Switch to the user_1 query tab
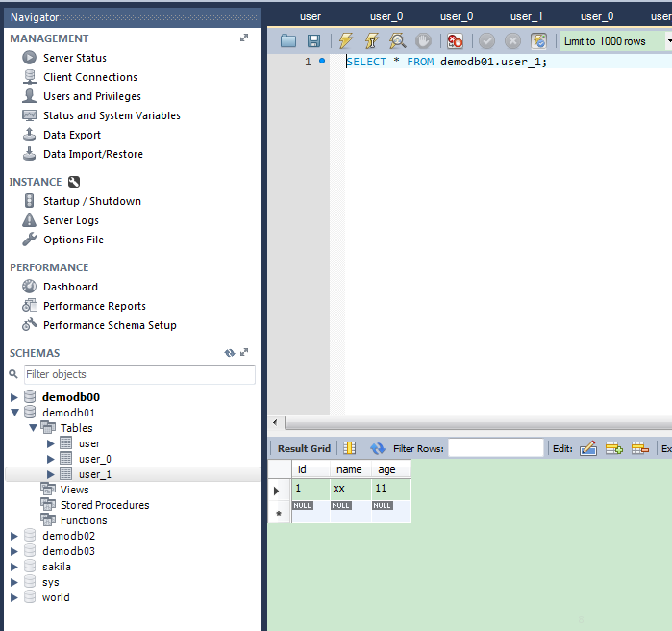This screenshot has width=672, height=631. tap(526, 16)
